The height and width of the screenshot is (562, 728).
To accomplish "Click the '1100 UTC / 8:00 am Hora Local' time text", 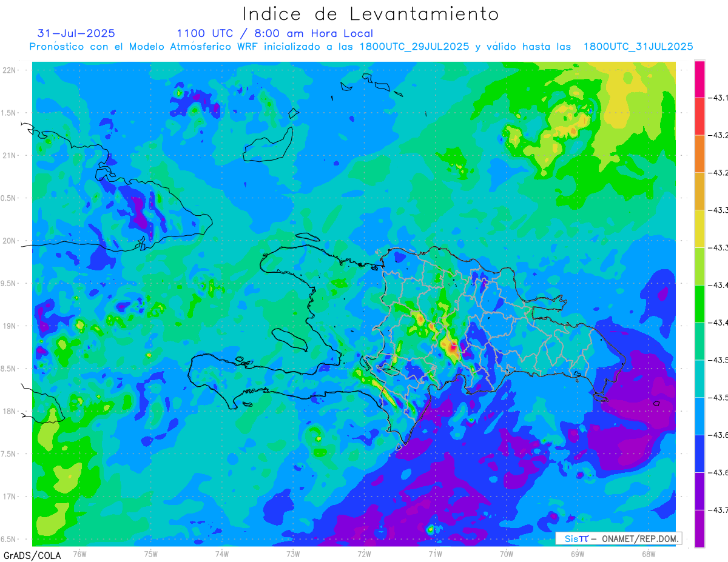I will click(275, 33).
